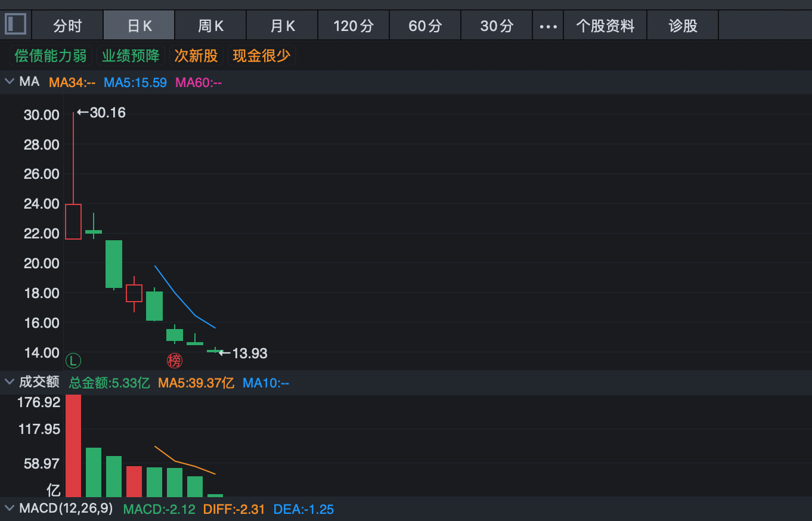Switch to 月K tab
812x521 pixels.
[283, 26]
